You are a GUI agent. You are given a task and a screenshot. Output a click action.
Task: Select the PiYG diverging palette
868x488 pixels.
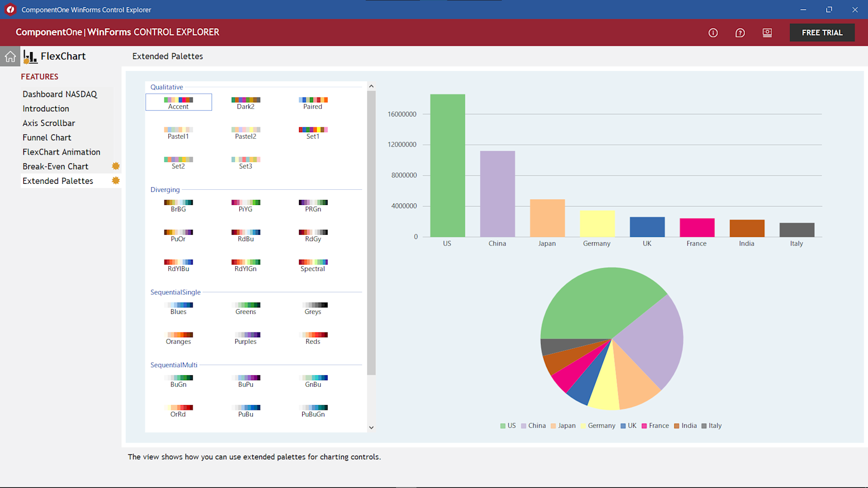coord(246,205)
